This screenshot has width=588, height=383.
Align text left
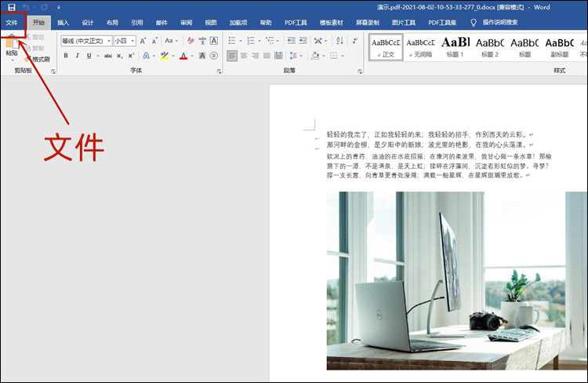click(x=232, y=56)
